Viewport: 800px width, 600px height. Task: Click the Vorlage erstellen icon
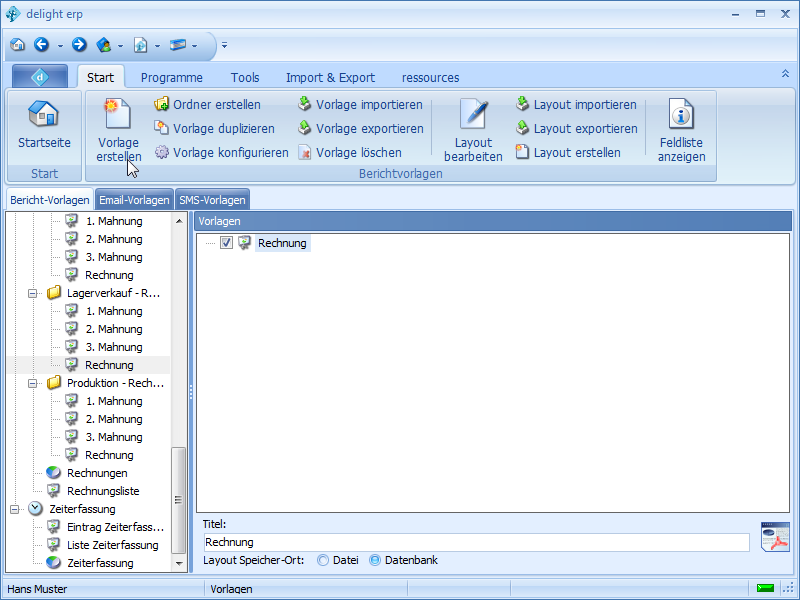point(118,114)
